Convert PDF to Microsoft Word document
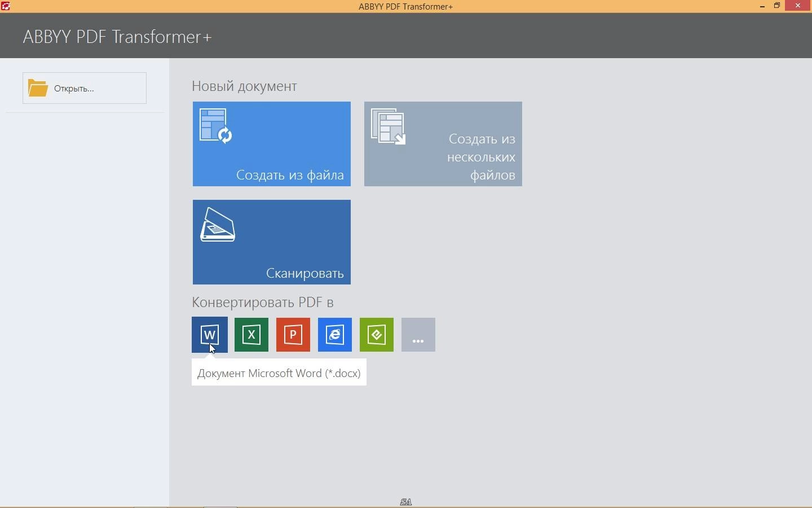The width and height of the screenshot is (812, 508). click(x=210, y=335)
